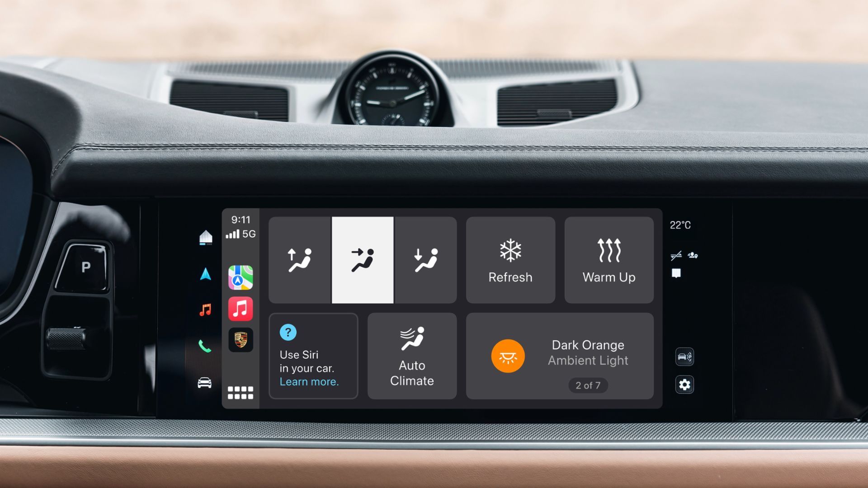
Task: Select the active diagonal fan seat ventilation icon
Action: coord(363,260)
